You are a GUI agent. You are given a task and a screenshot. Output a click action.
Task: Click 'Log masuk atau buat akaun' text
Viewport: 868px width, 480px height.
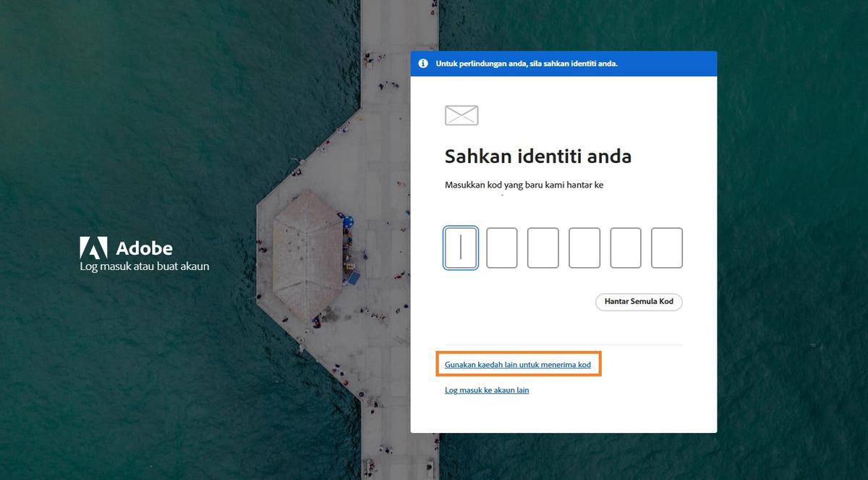[x=143, y=266]
